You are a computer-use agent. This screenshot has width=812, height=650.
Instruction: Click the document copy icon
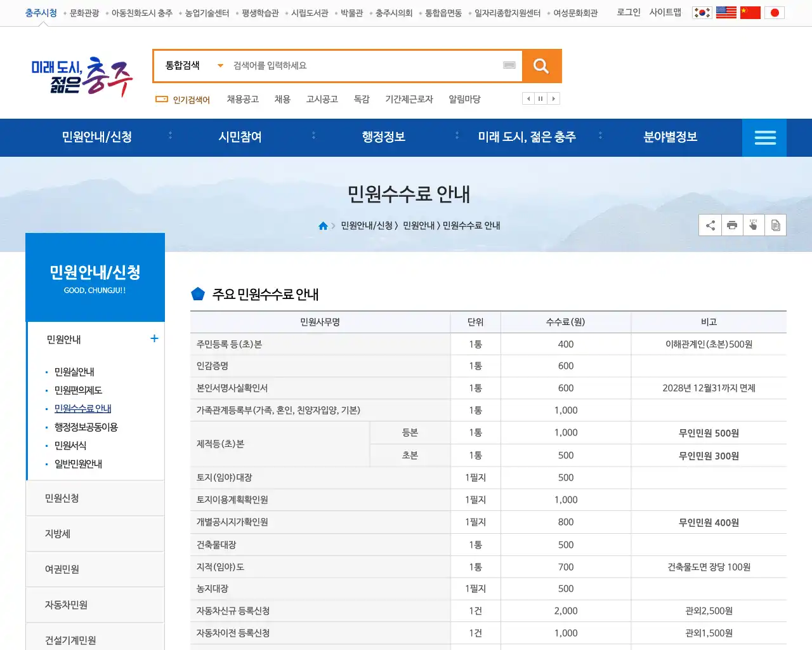(775, 225)
